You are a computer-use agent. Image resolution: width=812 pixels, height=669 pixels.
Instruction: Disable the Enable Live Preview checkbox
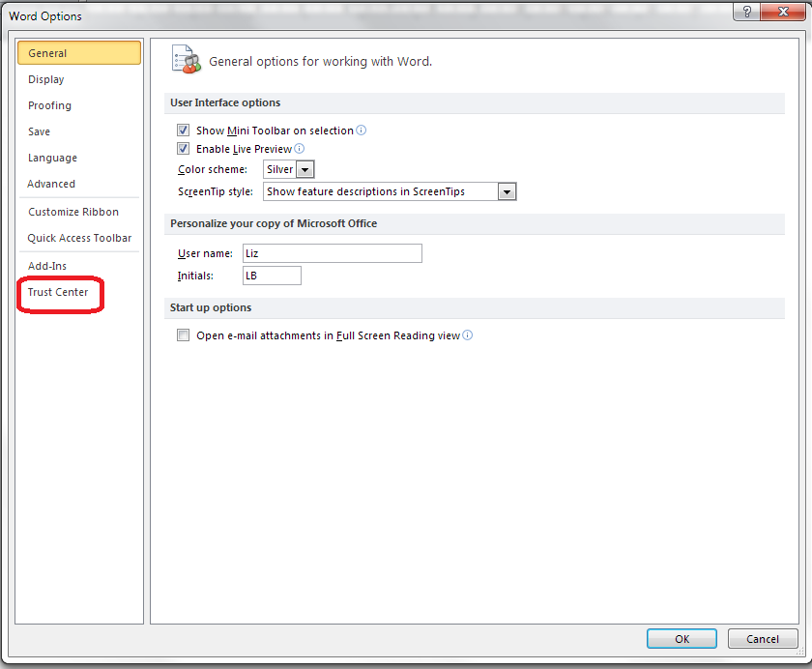(x=183, y=149)
